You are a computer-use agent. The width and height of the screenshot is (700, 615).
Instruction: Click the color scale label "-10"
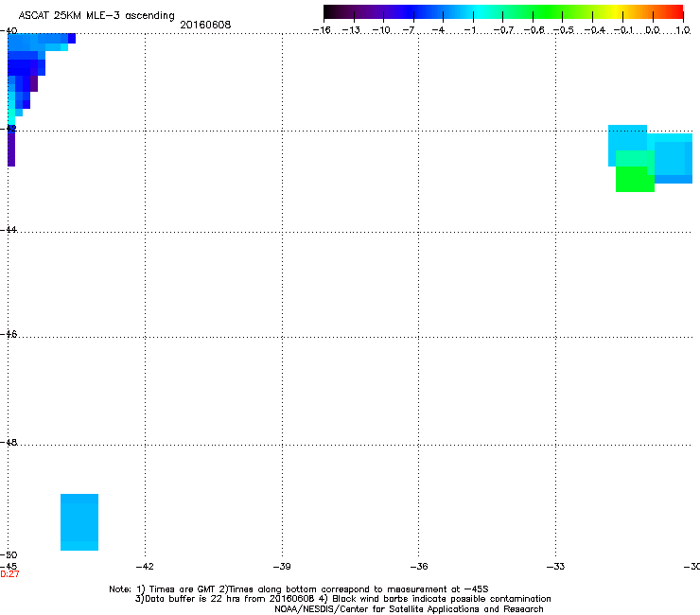[381, 30]
